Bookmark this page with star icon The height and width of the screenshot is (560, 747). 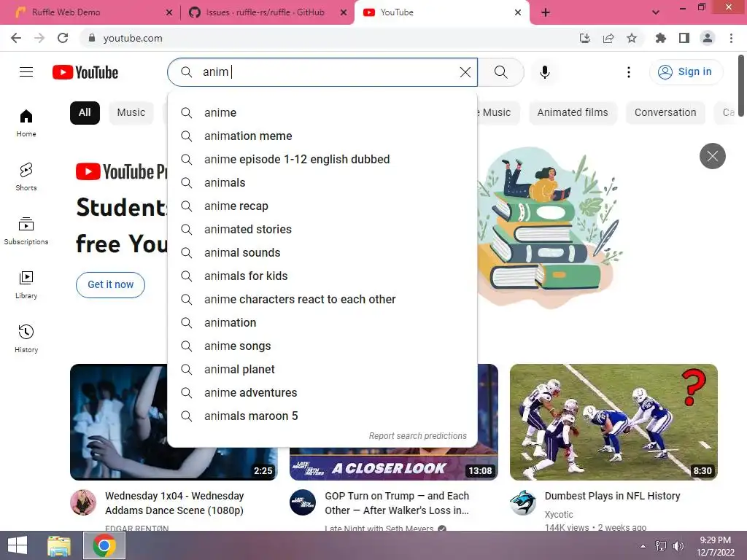point(632,38)
